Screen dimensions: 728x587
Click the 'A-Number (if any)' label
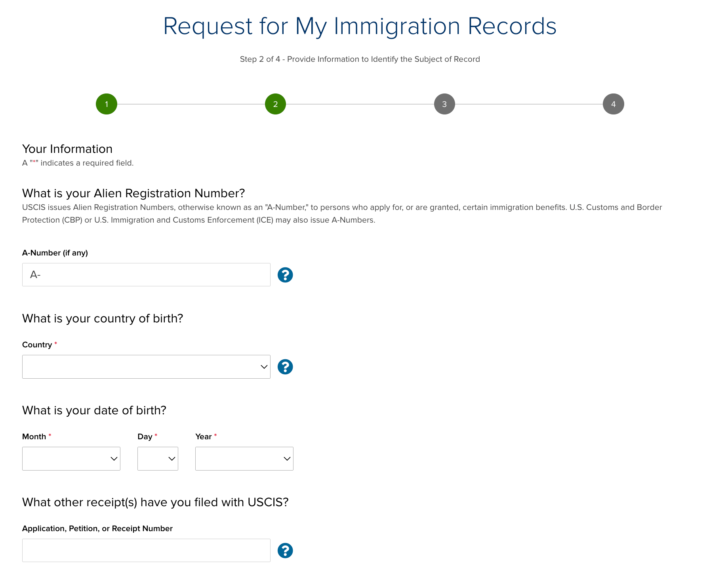click(x=55, y=253)
